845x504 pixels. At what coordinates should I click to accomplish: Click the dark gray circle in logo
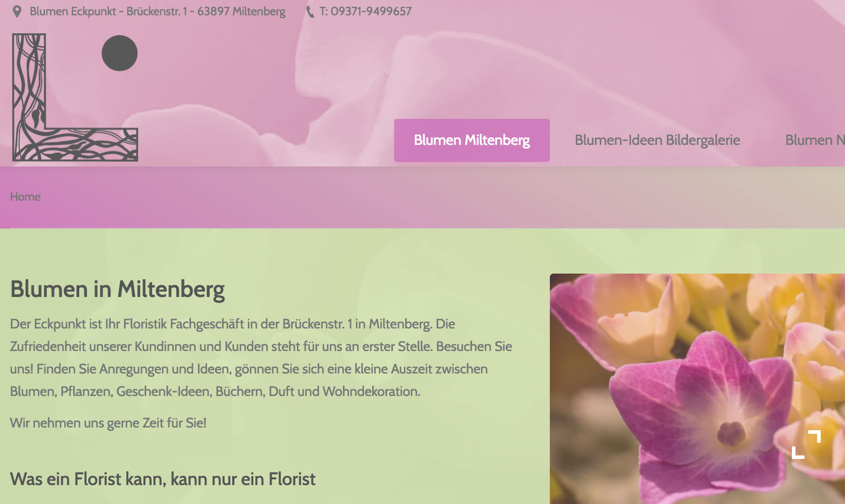click(x=120, y=53)
